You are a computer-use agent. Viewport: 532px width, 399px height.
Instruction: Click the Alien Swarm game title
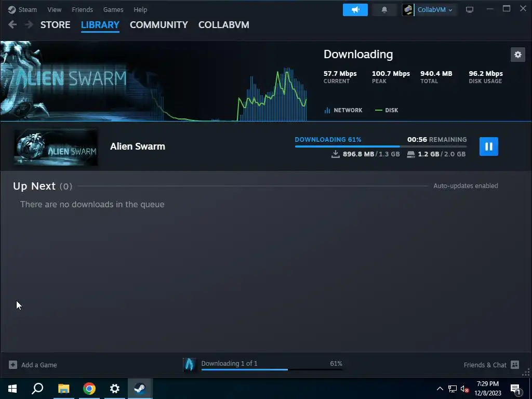tap(137, 146)
